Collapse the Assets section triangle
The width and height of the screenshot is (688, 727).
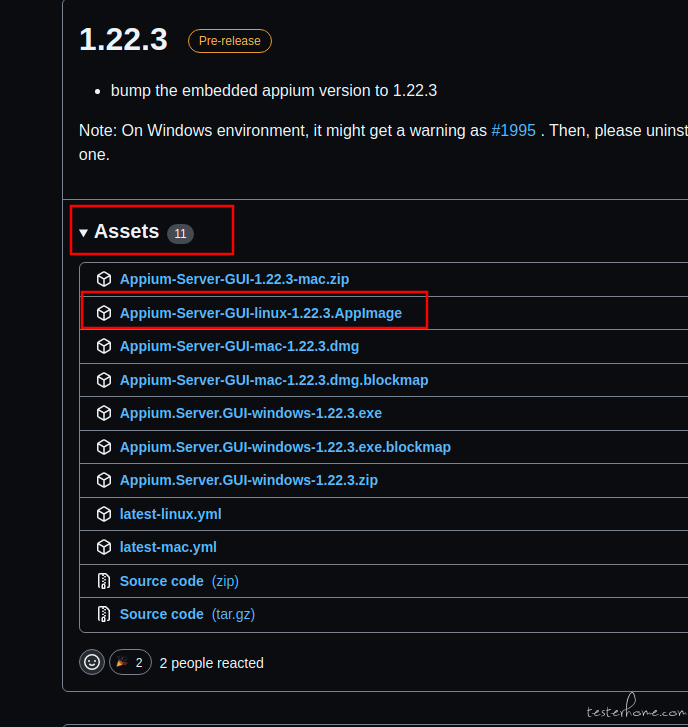(x=83, y=233)
